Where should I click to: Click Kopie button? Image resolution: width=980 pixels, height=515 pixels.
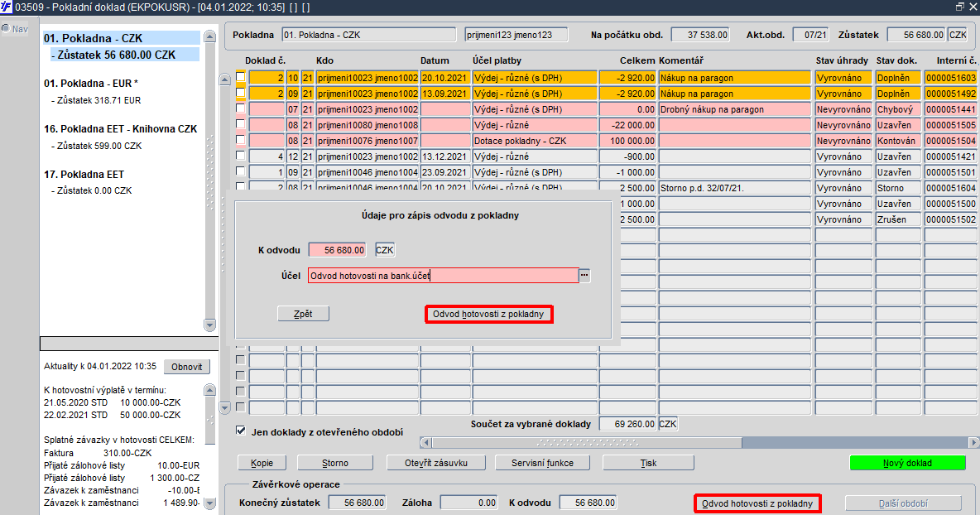262,463
